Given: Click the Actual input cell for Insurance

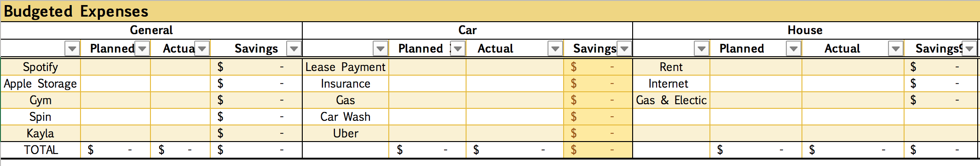Looking at the screenshot, I should [515, 83].
